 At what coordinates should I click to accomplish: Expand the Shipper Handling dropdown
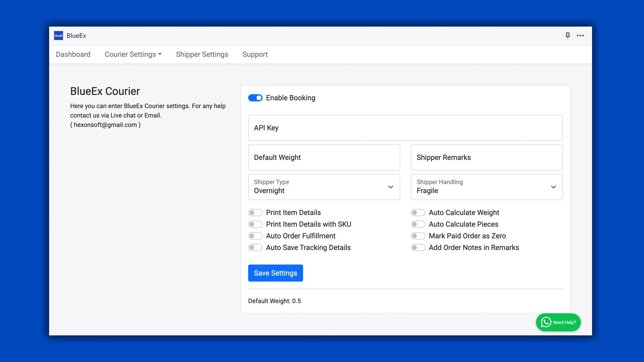coord(486,187)
